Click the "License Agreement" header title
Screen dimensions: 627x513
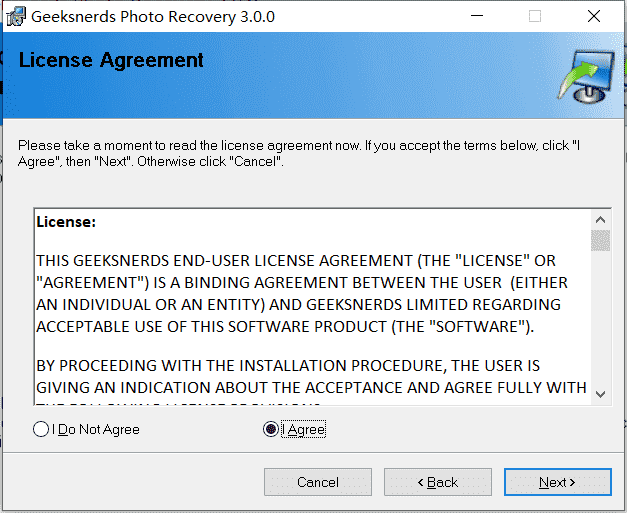click(111, 60)
